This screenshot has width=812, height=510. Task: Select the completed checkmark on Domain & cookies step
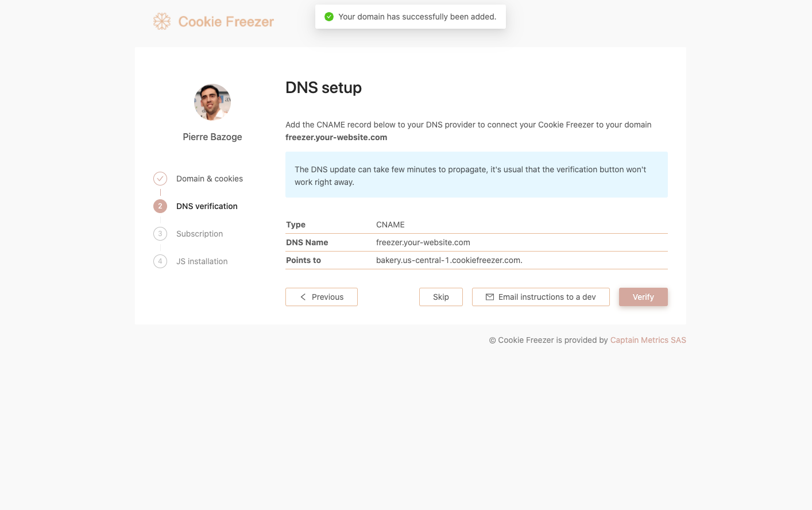point(160,179)
